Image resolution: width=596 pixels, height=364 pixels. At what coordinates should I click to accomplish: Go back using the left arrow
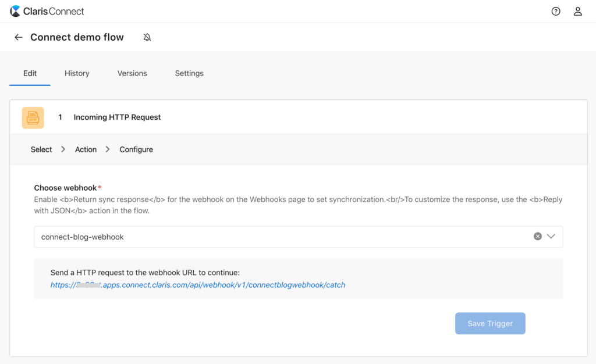[19, 37]
